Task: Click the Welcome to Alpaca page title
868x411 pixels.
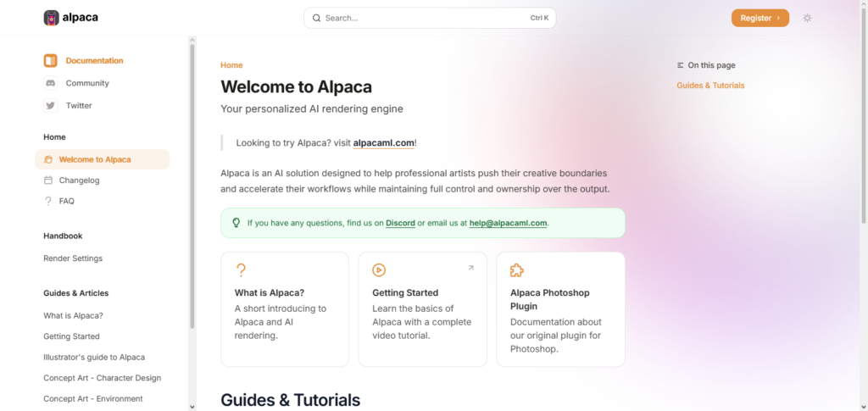Action: pyautogui.click(x=296, y=86)
